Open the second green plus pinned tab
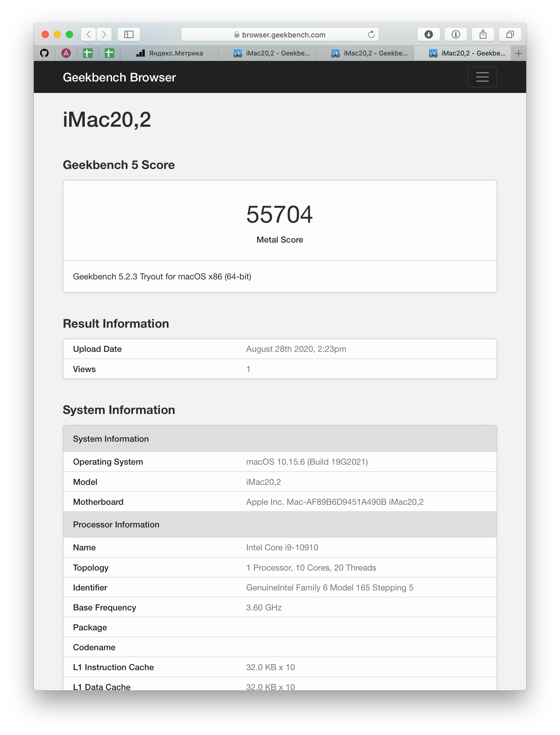The height and width of the screenshot is (735, 560). pyautogui.click(x=109, y=53)
